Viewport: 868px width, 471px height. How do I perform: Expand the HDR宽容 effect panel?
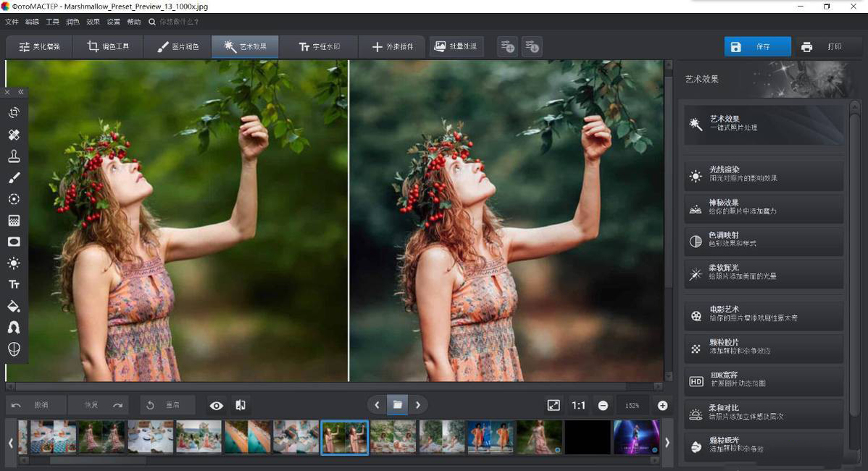point(764,379)
